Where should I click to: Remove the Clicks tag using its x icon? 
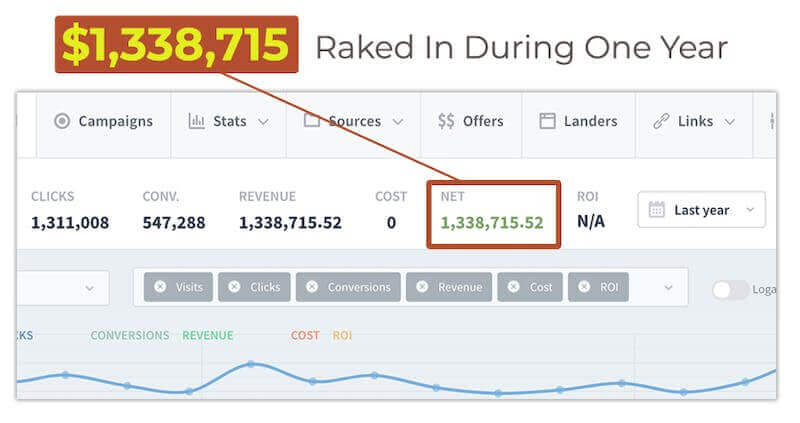(x=234, y=287)
